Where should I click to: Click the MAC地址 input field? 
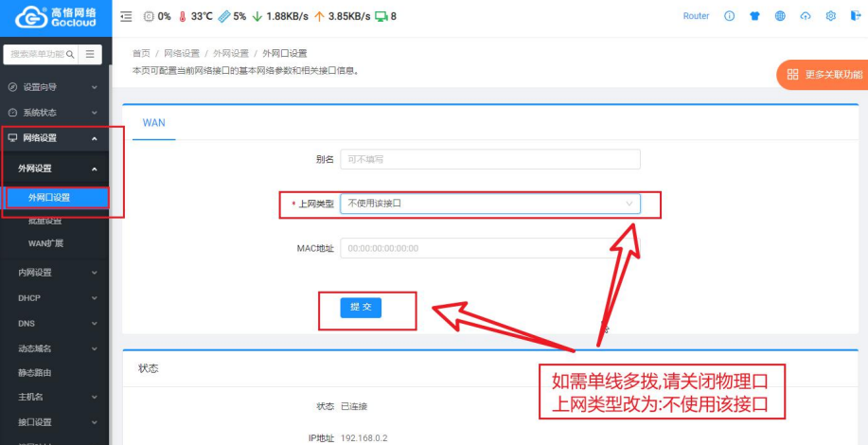tap(490, 248)
